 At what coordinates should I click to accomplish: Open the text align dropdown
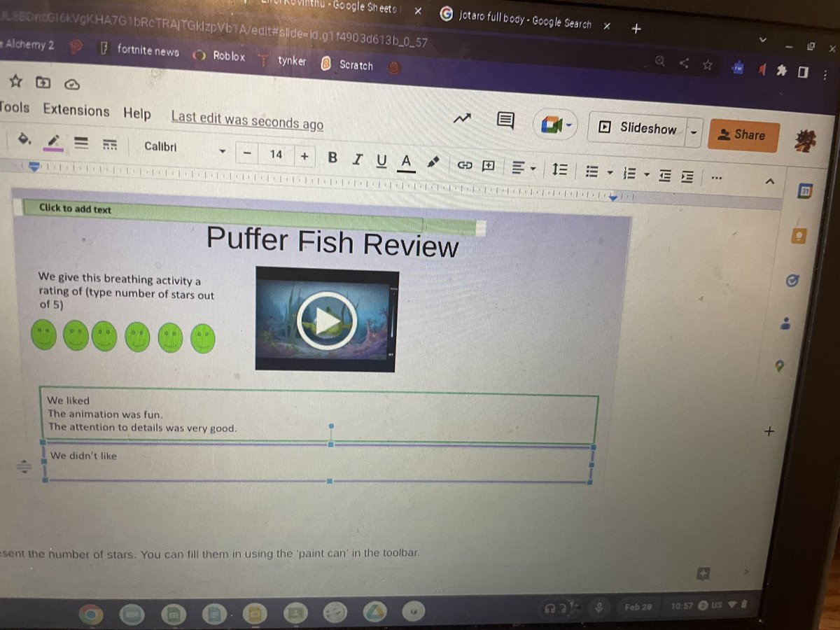click(523, 168)
